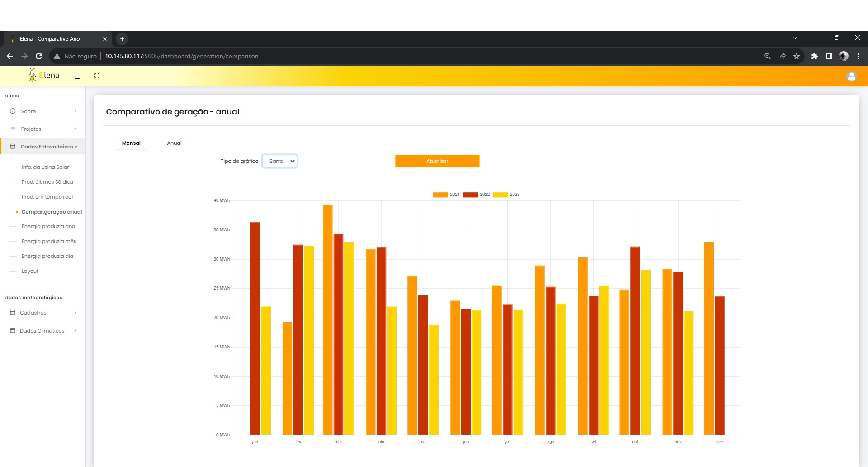
Task: Open Energia produzia ano
Action: point(48,226)
